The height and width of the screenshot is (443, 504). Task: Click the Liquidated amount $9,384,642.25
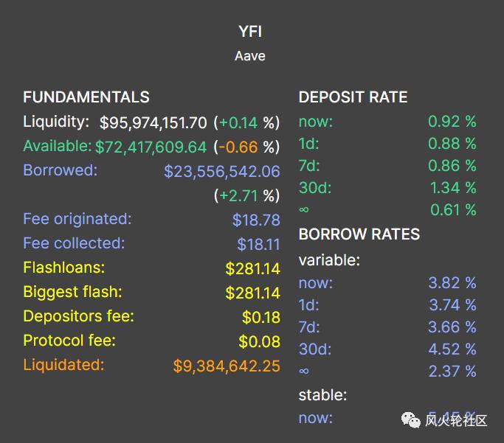coord(227,366)
